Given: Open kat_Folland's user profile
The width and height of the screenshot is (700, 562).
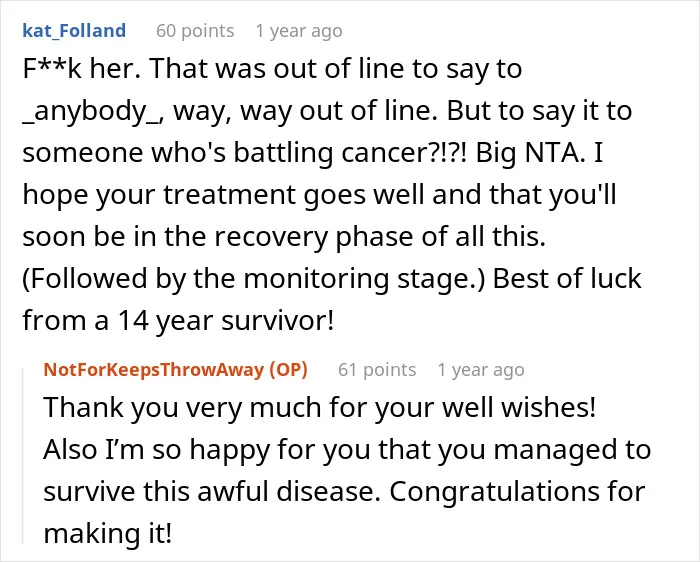Looking at the screenshot, I should point(74,31).
